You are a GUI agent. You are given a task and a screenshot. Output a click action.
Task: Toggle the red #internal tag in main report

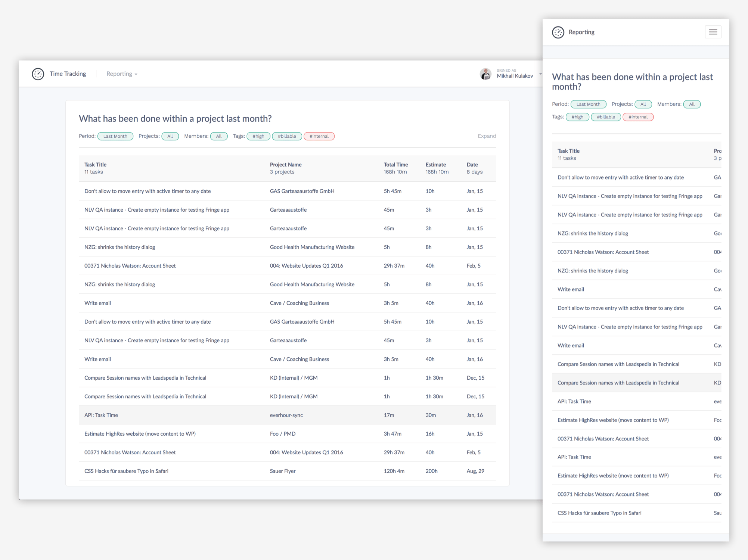319,136
